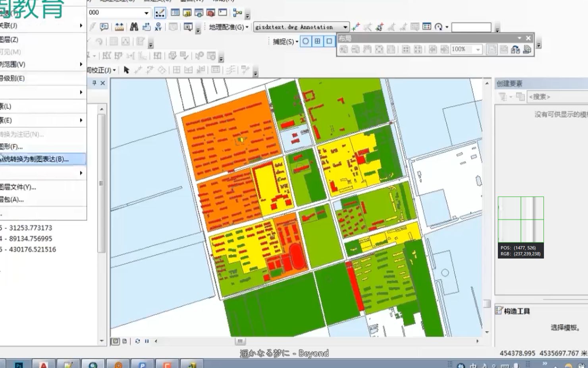This screenshot has width=588, height=368.
Task: Select the black arrow edit pointer tool
Action: (x=126, y=70)
